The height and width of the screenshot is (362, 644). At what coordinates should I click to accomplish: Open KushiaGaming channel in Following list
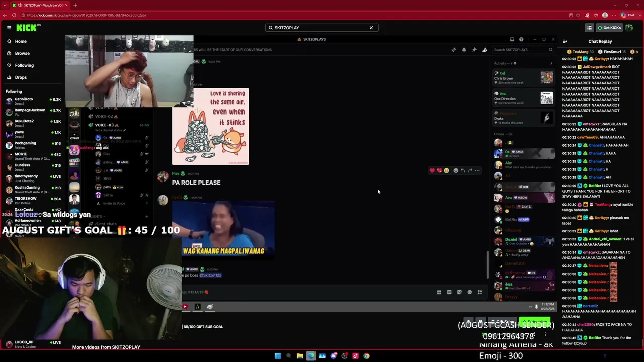pos(33,189)
